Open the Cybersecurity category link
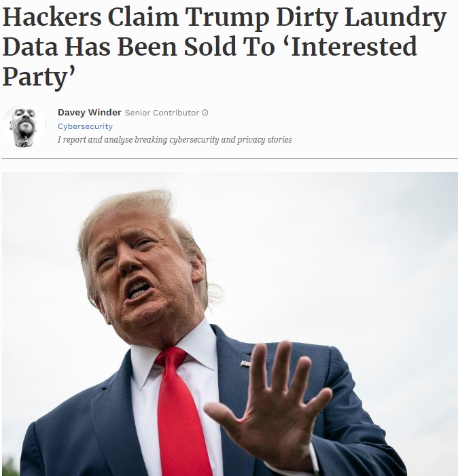The image size is (458, 476). 85,126
